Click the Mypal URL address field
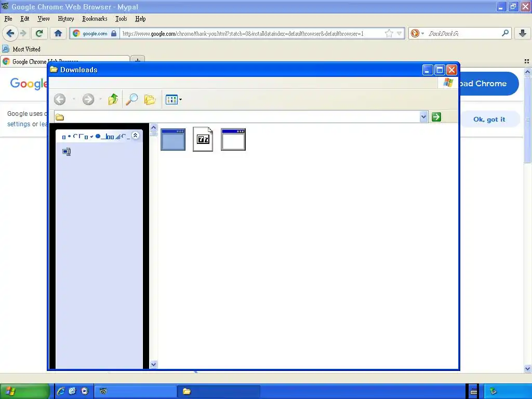 click(x=252, y=34)
